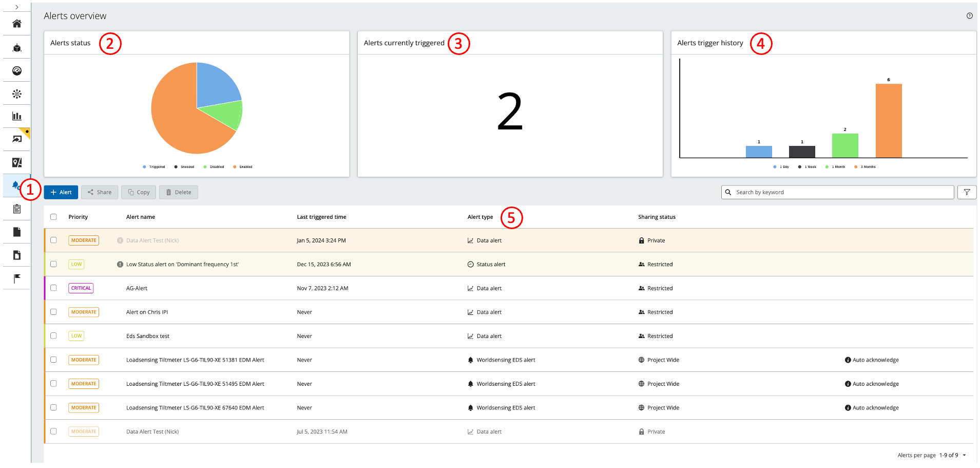Click the Share button
This screenshot has width=980, height=468.
point(100,192)
